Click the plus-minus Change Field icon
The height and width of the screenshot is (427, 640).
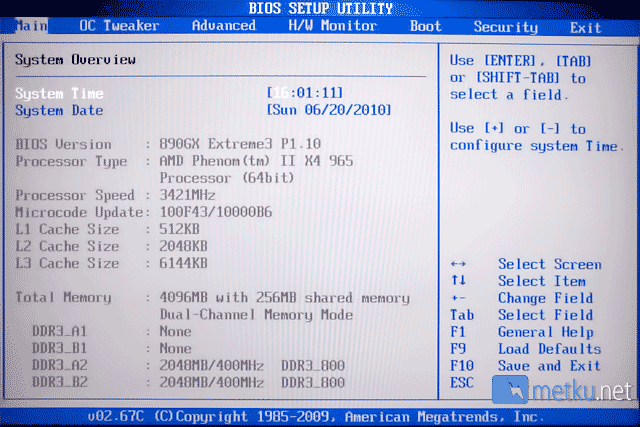(x=458, y=298)
